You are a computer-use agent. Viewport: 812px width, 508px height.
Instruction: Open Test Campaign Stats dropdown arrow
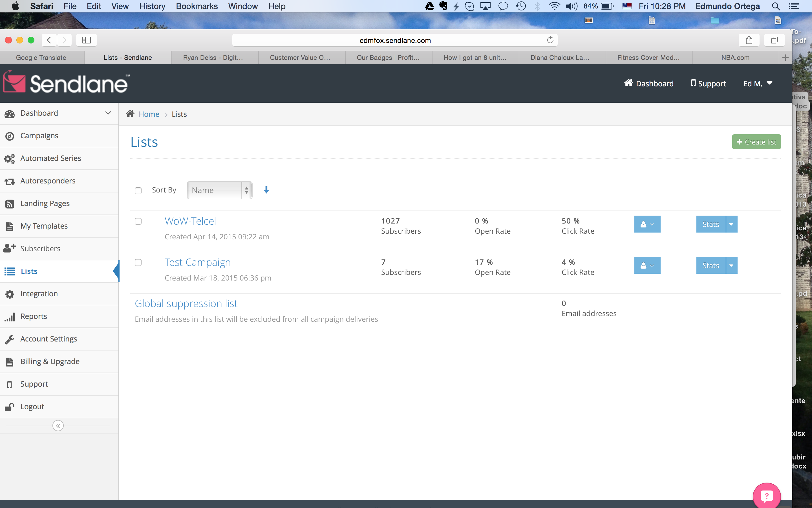(731, 265)
